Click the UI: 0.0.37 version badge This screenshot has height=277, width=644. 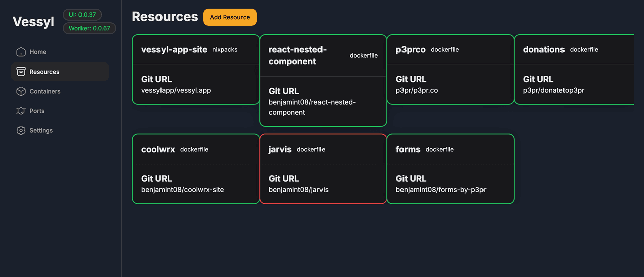coord(83,15)
